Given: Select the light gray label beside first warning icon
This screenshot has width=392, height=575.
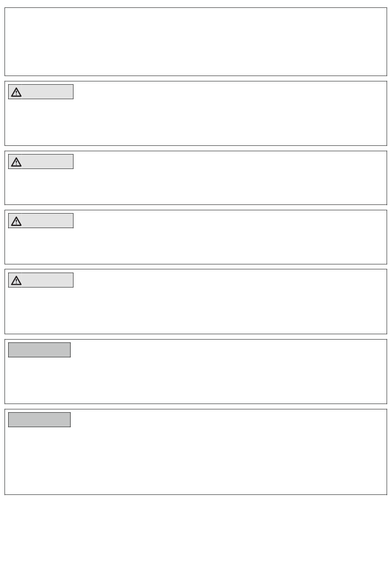Looking at the screenshot, I should click(47, 92).
